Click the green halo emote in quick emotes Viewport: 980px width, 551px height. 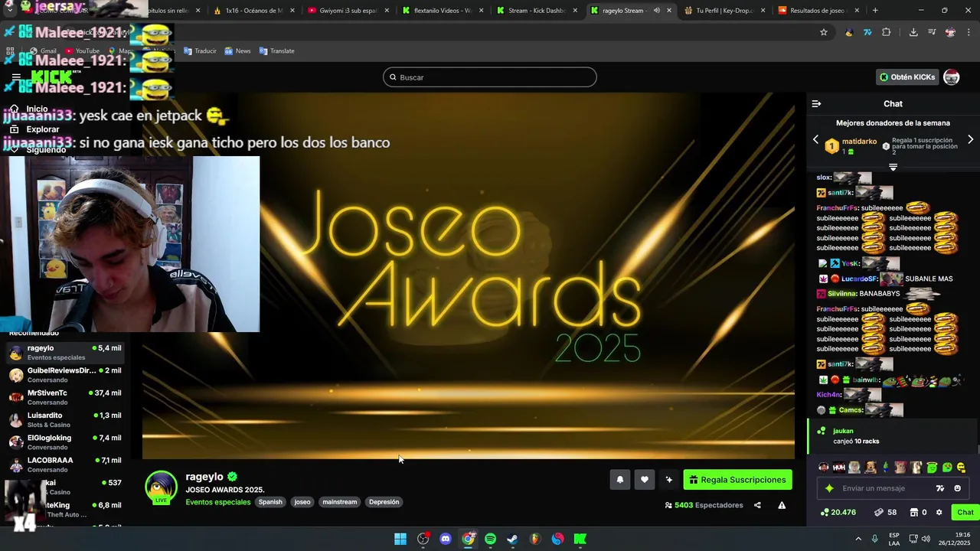(932, 468)
